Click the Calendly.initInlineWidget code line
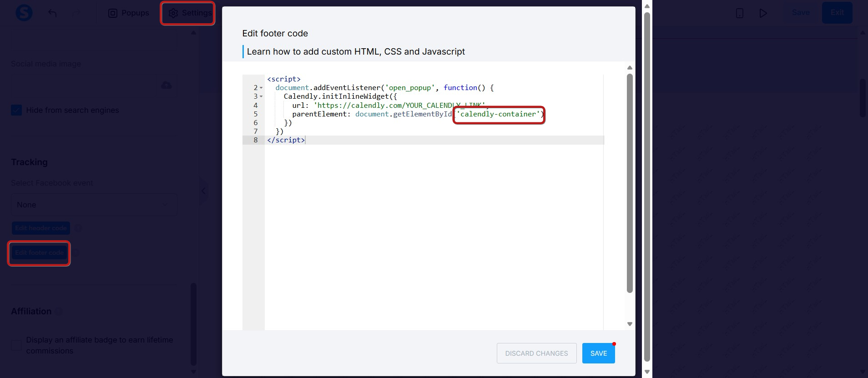Viewport: 868px width, 378px height. (340, 96)
